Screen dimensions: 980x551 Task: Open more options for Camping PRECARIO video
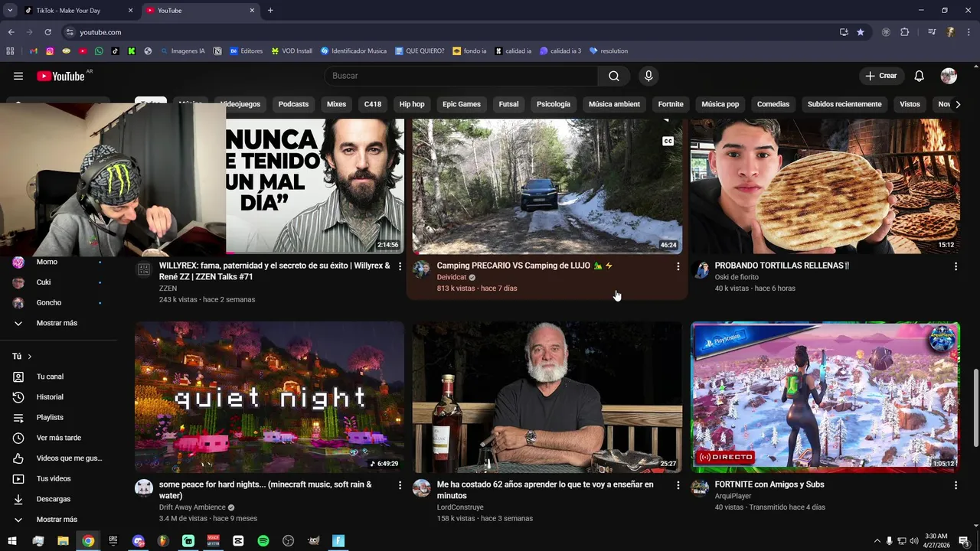[x=678, y=266]
